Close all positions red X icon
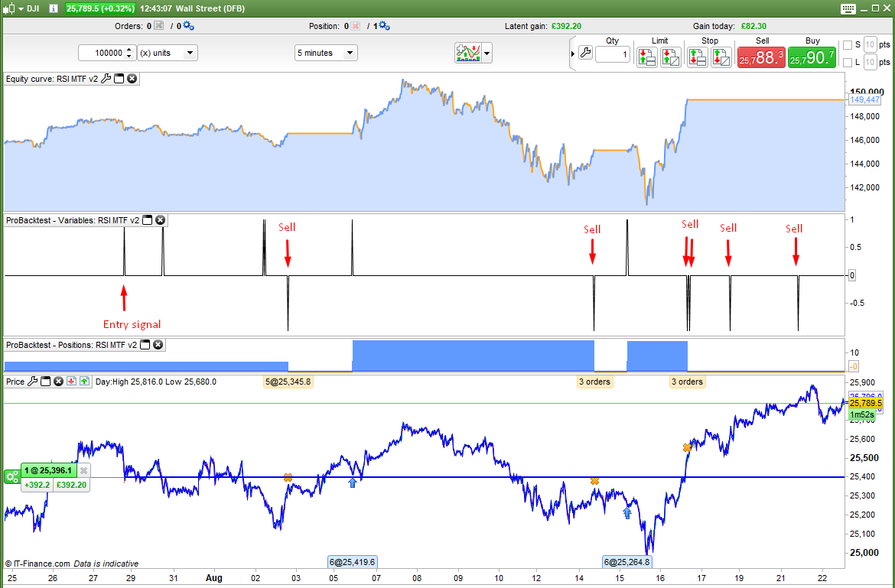 (355, 26)
